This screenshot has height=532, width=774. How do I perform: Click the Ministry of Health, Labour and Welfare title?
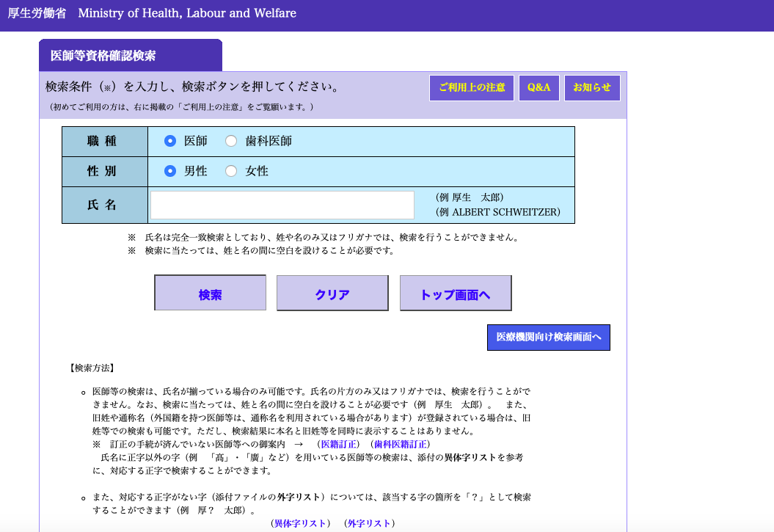tap(187, 13)
